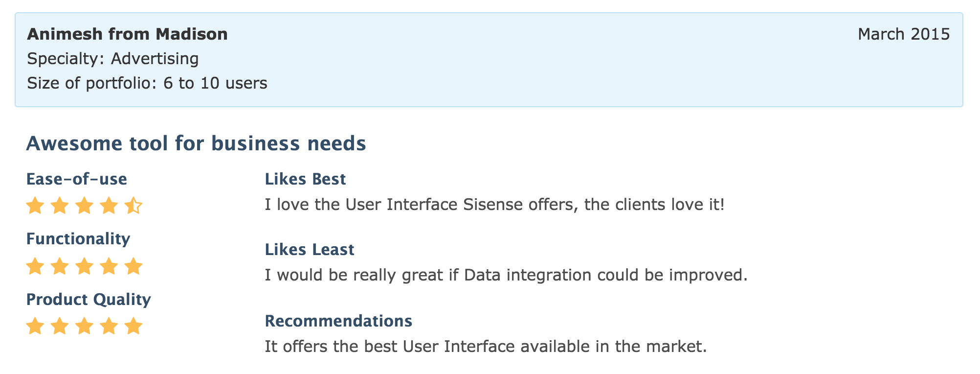
Task: Click the fifth Product Quality star
Action: point(133,326)
